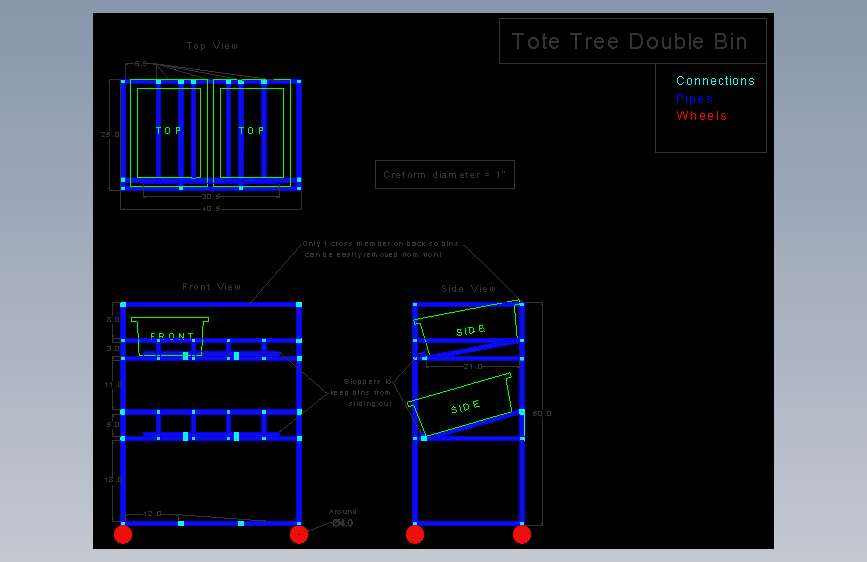The width and height of the screenshot is (867, 562).
Task: Click the 'Around' wheel annotation
Action: 343,512
